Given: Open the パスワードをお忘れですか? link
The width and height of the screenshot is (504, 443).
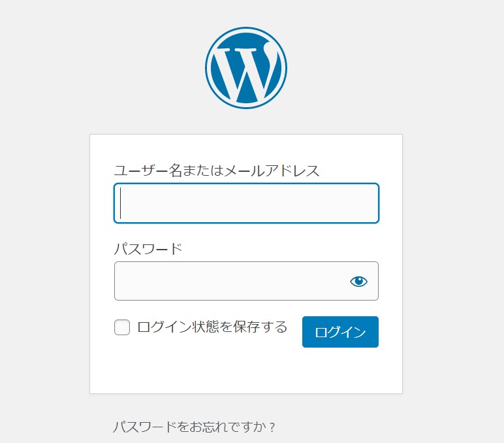Looking at the screenshot, I should point(194,427).
